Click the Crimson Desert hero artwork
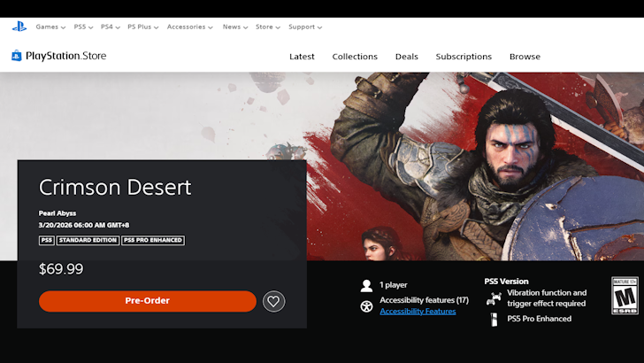644x363 pixels. click(x=475, y=166)
